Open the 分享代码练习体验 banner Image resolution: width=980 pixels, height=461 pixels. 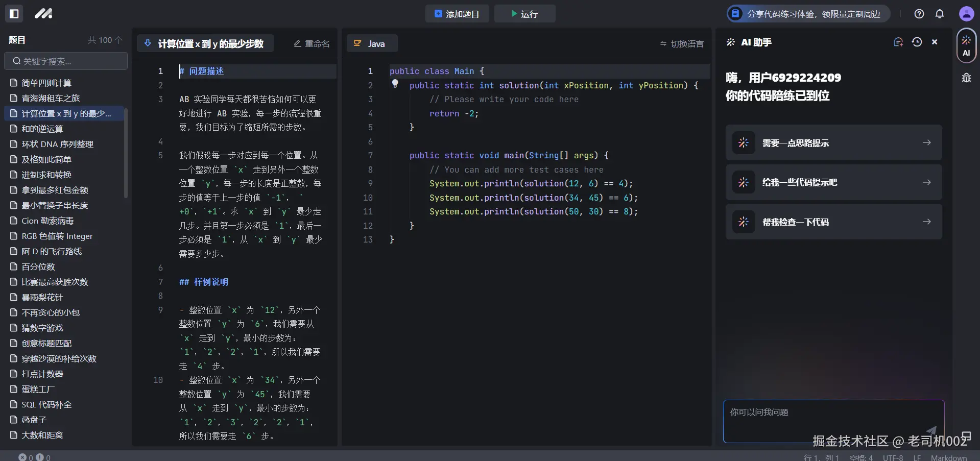pyautogui.click(x=808, y=14)
